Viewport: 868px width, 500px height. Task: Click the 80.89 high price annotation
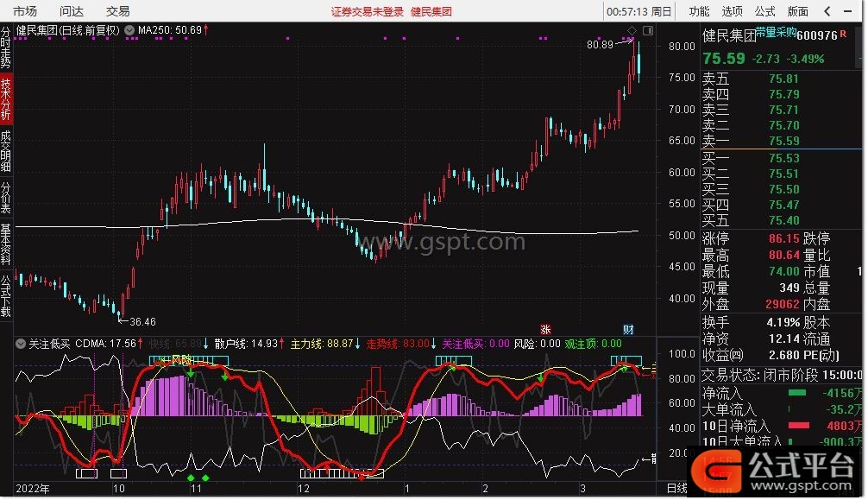(x=600, y=44)
